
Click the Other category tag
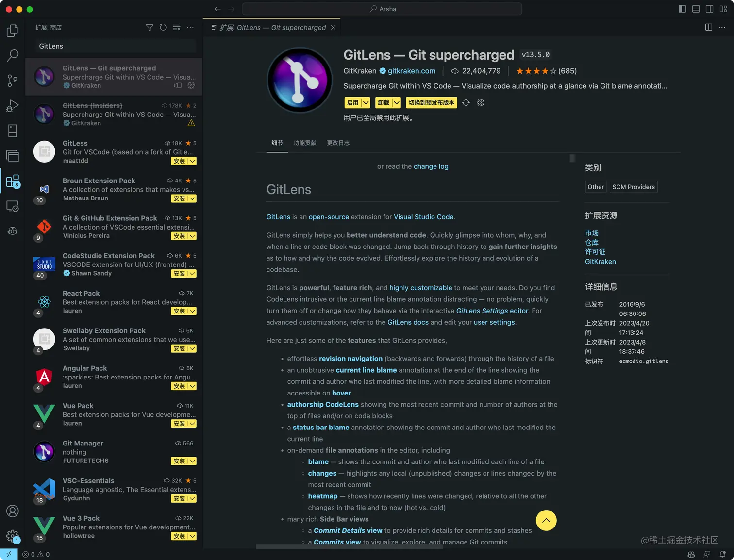pyautogui.click(x=596, y=187)
